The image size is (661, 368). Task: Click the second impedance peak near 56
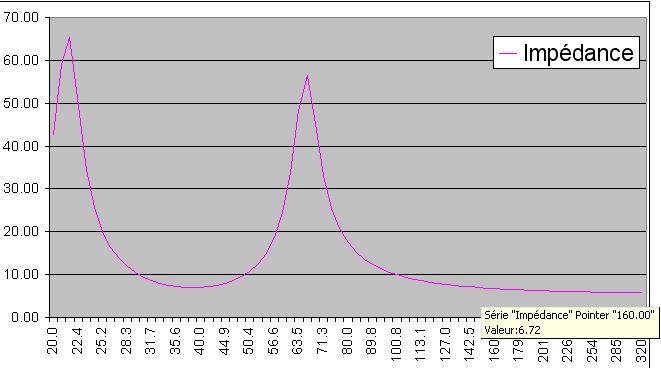tap(307, 76)
